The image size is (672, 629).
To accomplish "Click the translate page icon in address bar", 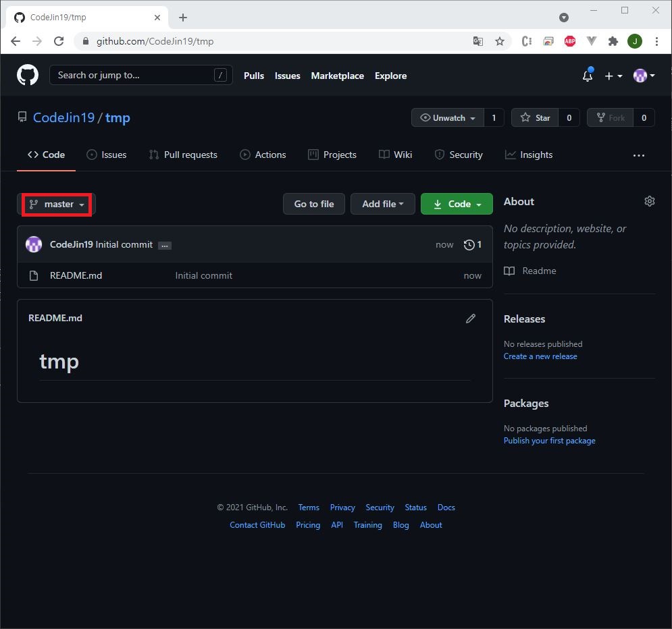I will pyautogui.click(x=478, y=41).
